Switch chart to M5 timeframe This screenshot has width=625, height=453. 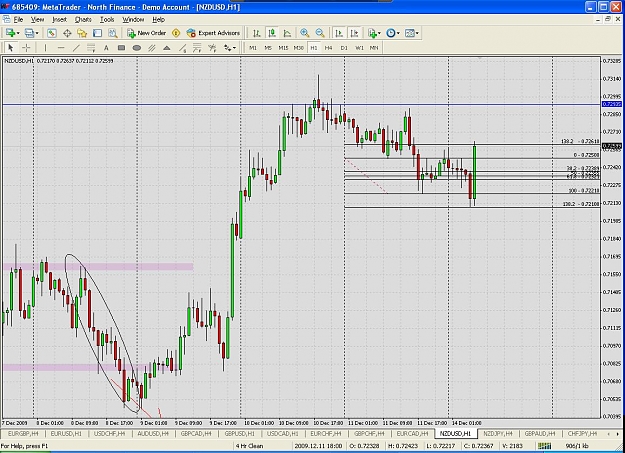pyautogui.click(x=268, y=48)
